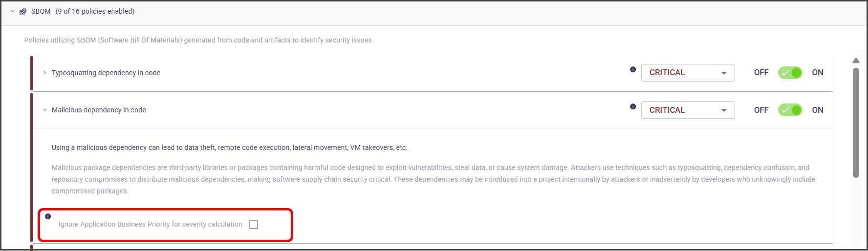This screenshot has height=251, width=868.
Task: Click the OFF label for Malicious dependency policy
Action: [761, 110]
